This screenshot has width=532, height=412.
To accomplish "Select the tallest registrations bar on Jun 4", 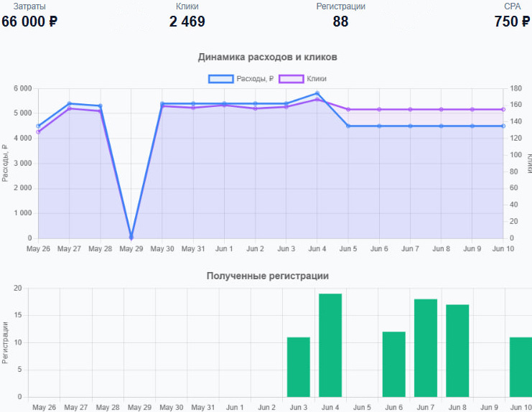I will pyautogui.click(x=330, y=345).
